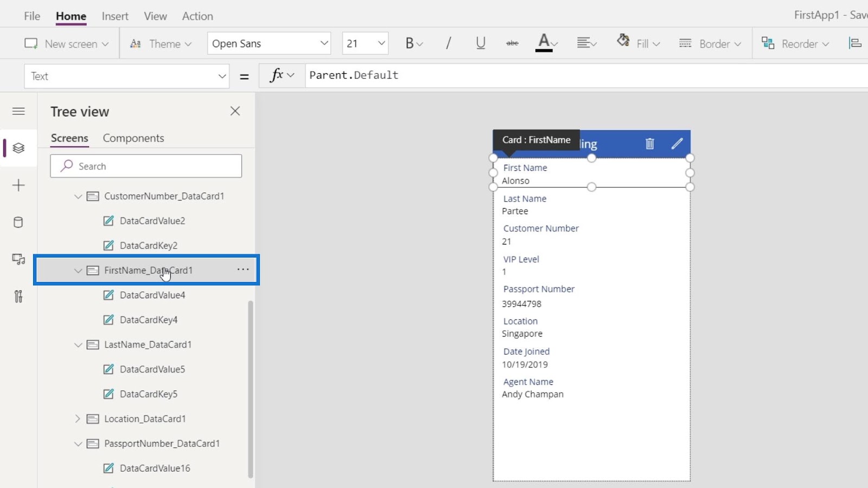
Task: Select Location_DataCard1 in tree
Action: pos(145,419)
